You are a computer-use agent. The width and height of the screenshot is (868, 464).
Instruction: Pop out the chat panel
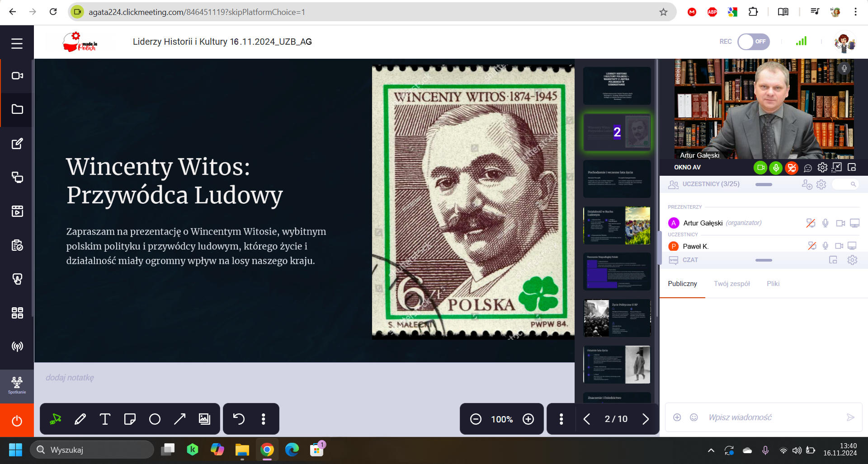coord(833,260)
